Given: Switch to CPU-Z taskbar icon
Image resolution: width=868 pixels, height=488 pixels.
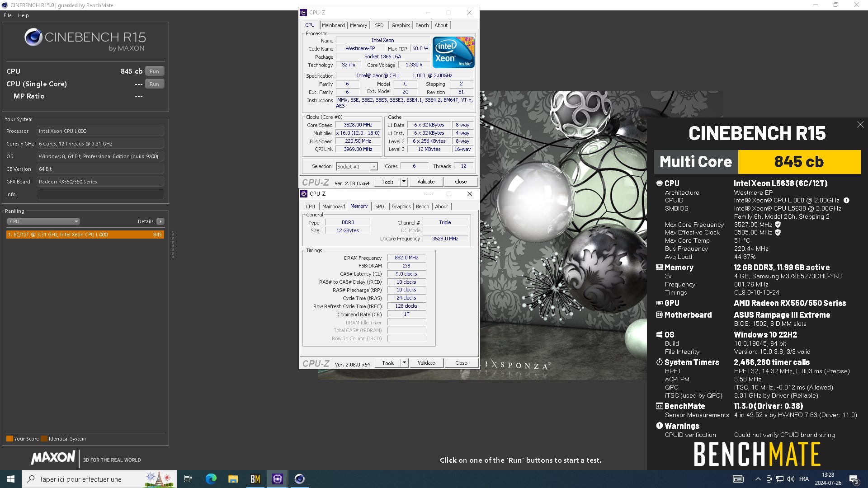Looking at the screenshot, I should pos(278,479).
